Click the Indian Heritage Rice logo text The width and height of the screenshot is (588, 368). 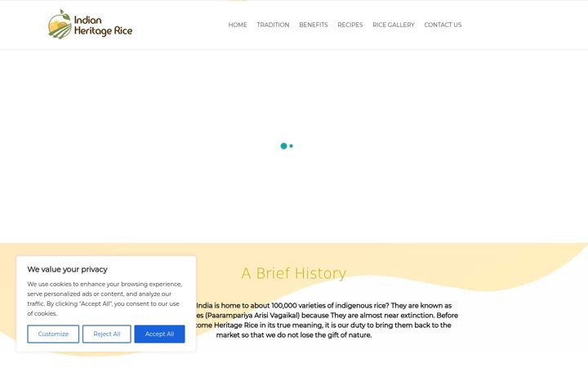(x=103, y=25)
